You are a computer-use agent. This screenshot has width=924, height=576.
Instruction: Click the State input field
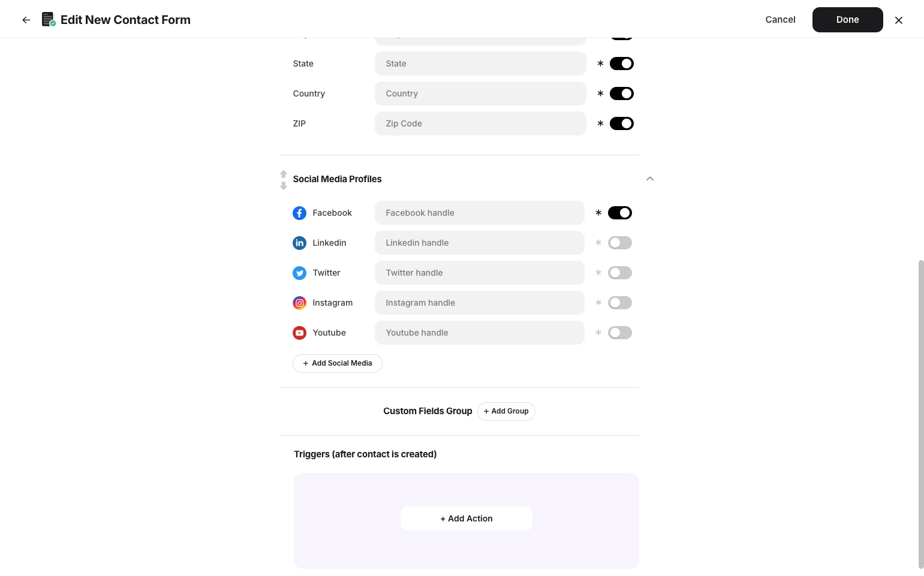point(480,64)
